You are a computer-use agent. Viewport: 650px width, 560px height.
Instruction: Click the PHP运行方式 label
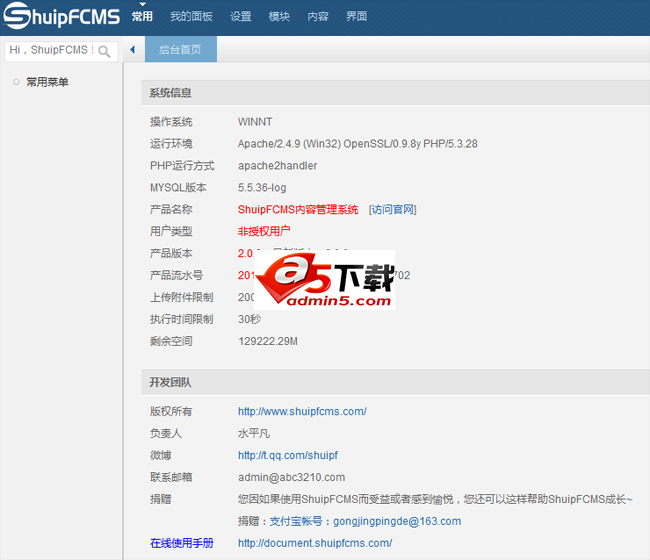click(182, 166)
